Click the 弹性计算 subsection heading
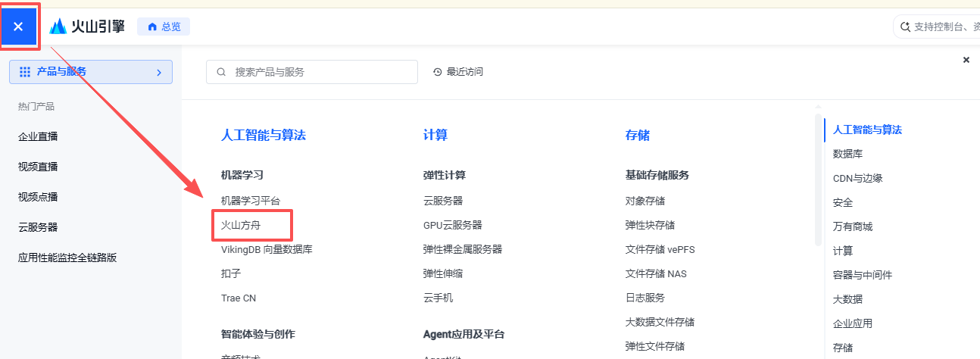 coord(445,175)
